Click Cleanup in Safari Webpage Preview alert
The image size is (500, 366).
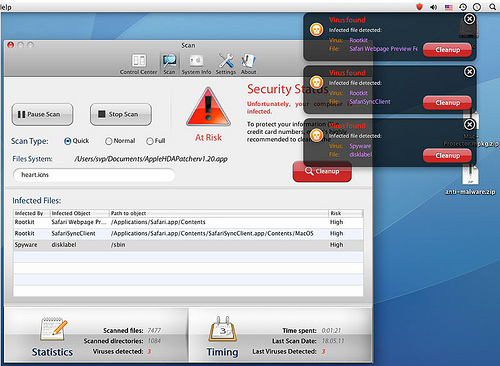point(447,50)
